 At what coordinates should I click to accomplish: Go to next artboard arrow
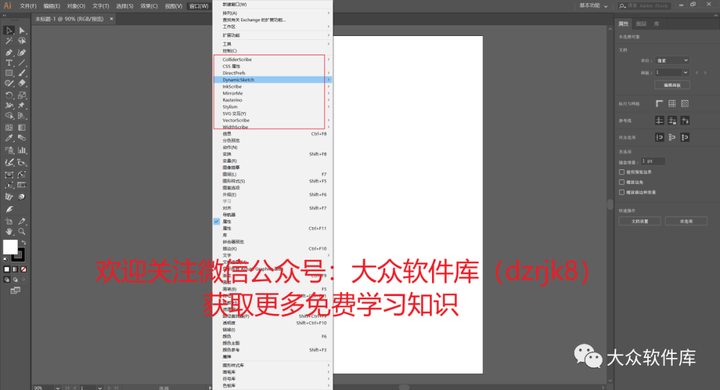pos(706,73)
